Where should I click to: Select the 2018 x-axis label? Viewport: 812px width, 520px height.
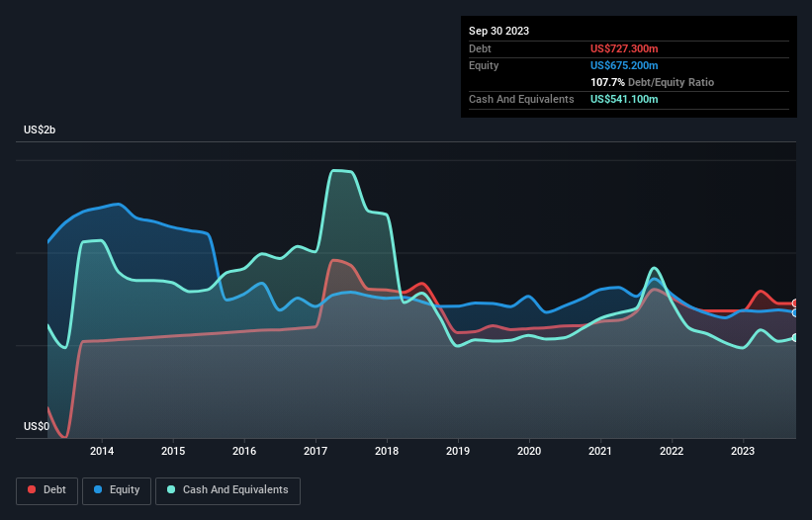pos(387,451)
